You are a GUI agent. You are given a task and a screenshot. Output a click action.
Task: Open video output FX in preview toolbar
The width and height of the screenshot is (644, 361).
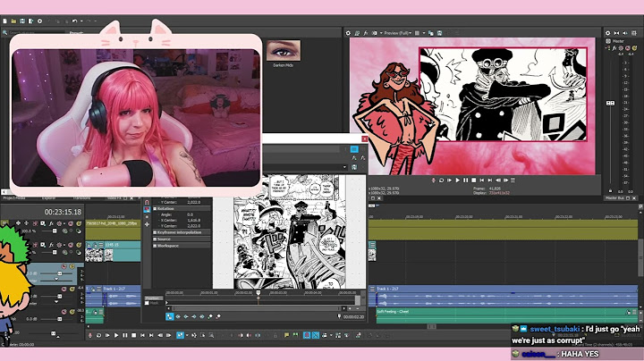point(366,33)
